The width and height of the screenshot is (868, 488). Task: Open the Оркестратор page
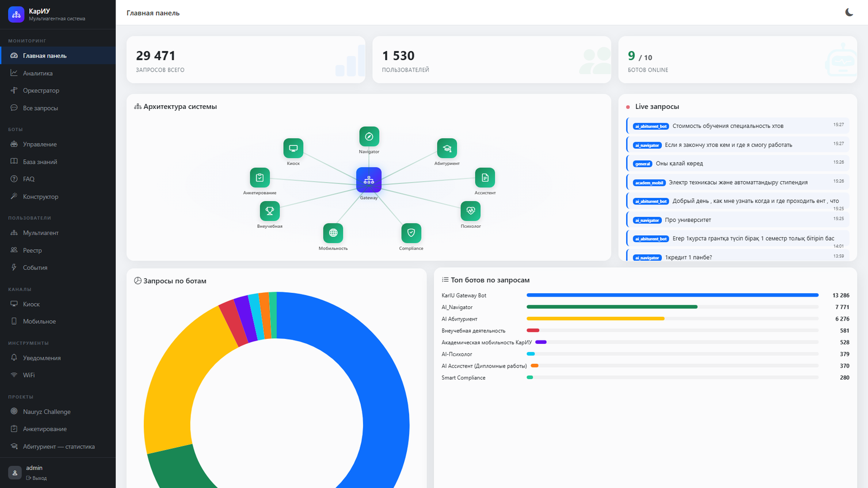(x=58, y=91)
